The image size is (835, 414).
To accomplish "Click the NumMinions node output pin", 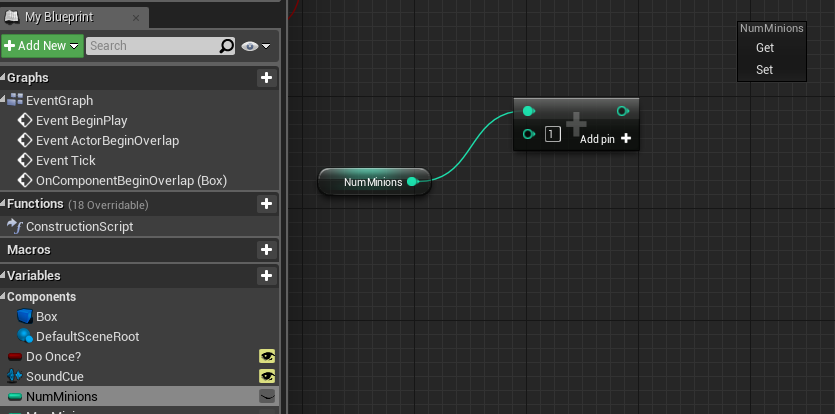I will pos(412,182).
